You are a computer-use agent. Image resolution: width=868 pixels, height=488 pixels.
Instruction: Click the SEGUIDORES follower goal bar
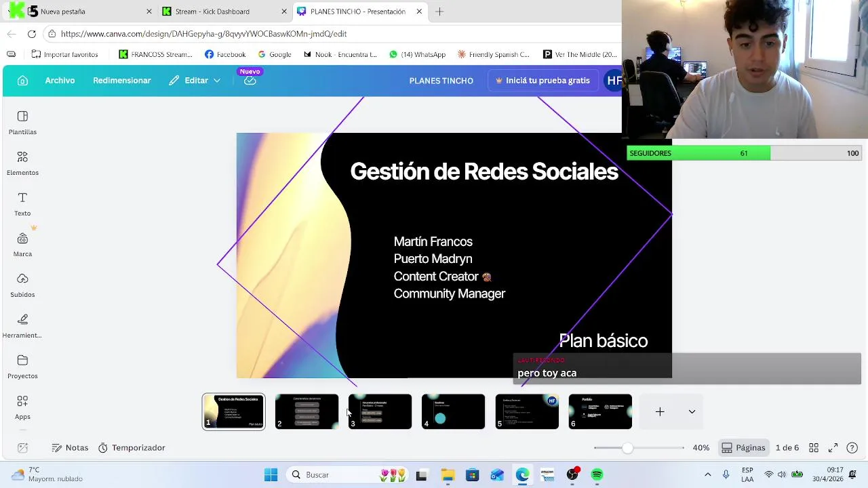point(744,153)
